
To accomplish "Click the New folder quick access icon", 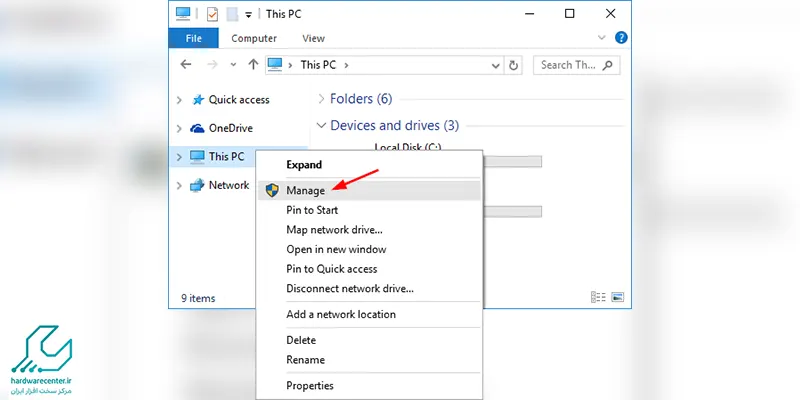I will pyautogui.click(x=233, y=14).
